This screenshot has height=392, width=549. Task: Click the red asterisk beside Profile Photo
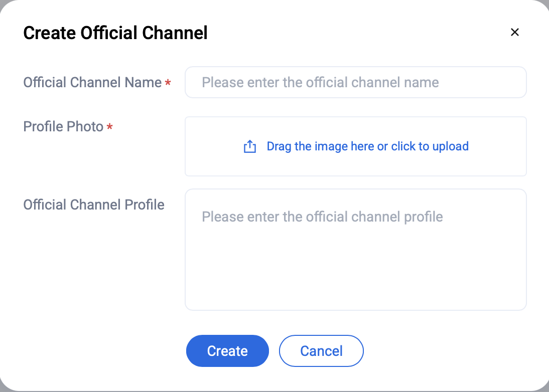point(110,128)
